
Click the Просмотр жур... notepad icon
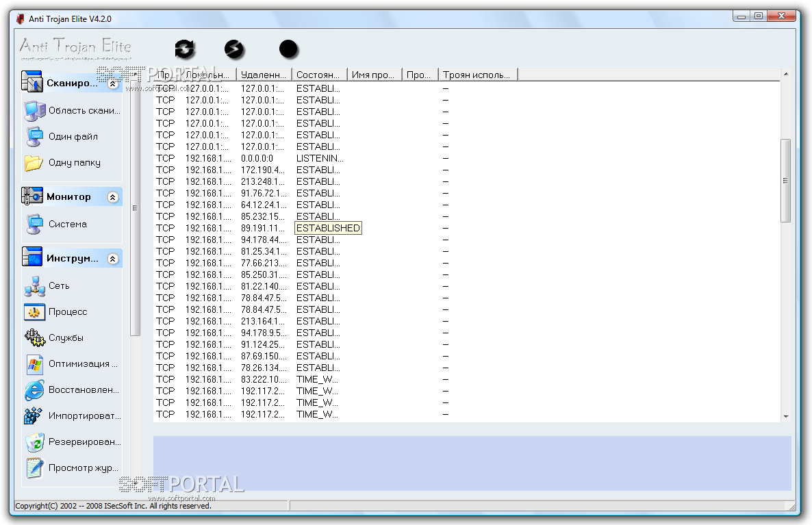tap(34, 468)
